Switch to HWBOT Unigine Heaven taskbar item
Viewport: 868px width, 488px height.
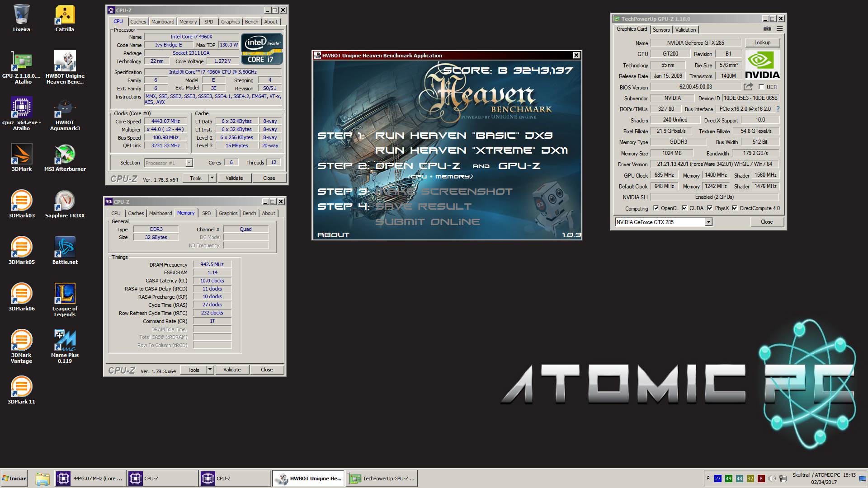(309, 479)
